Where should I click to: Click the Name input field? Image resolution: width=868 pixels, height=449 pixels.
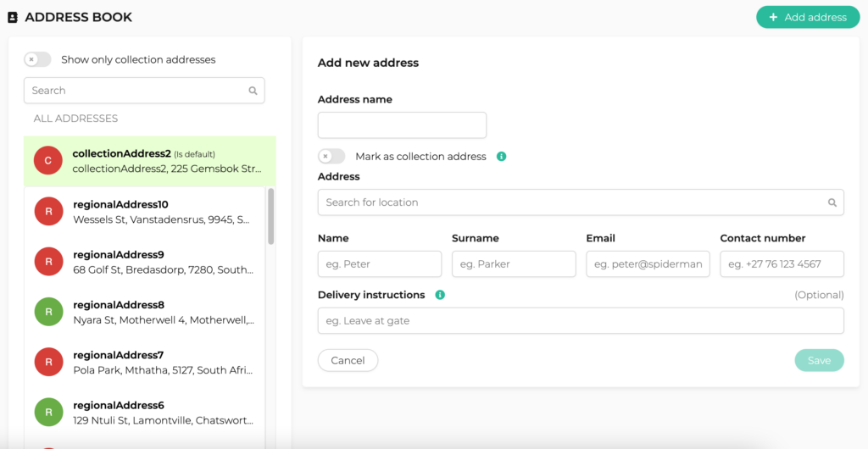coord(380,263)
